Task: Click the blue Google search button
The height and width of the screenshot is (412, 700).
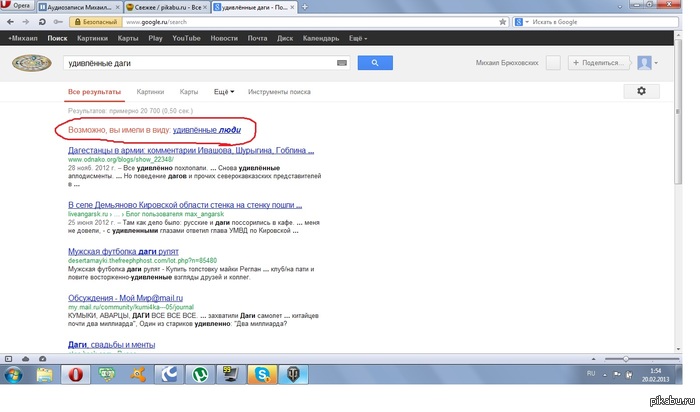Action: 375,62
